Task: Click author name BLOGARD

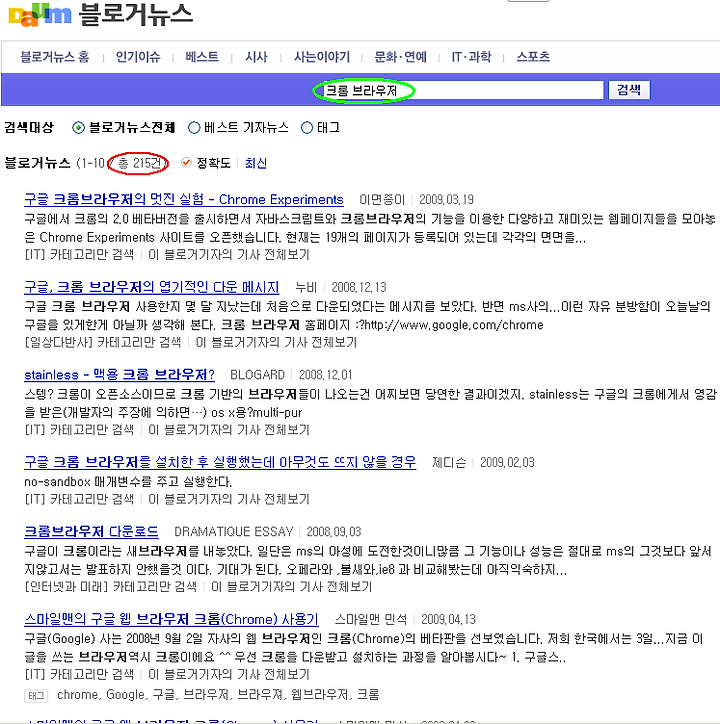Action: click(x=257, y=374)
